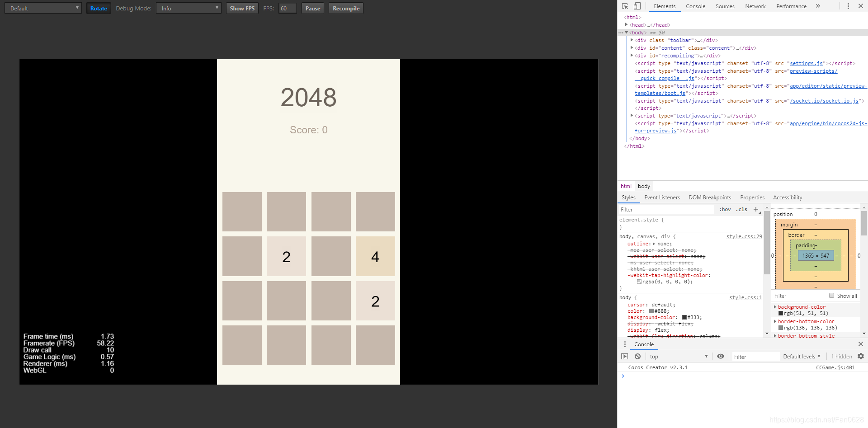This screenshot has width=868, height=428.
Task: Click the #333 background-color swatch
Action: pyautogui.click(x=684, y=317)
